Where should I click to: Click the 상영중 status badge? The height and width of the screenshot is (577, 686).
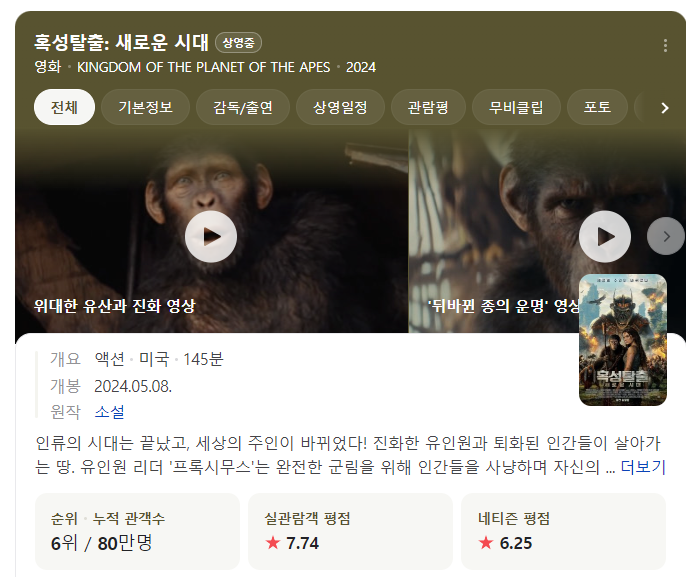238,43
